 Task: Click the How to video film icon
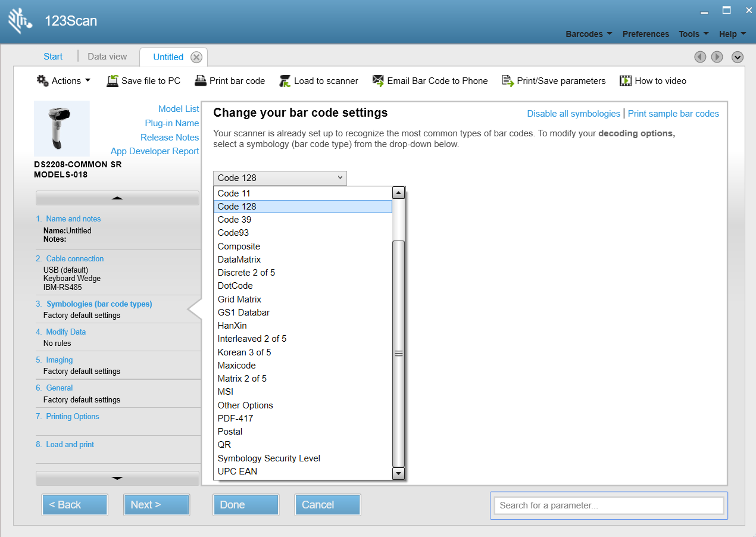coord(626,81)
